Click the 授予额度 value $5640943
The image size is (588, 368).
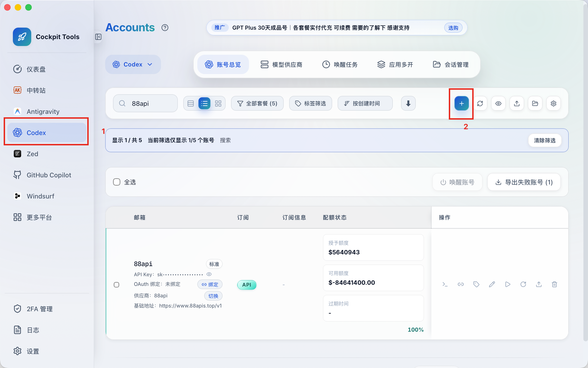[344, 252]
